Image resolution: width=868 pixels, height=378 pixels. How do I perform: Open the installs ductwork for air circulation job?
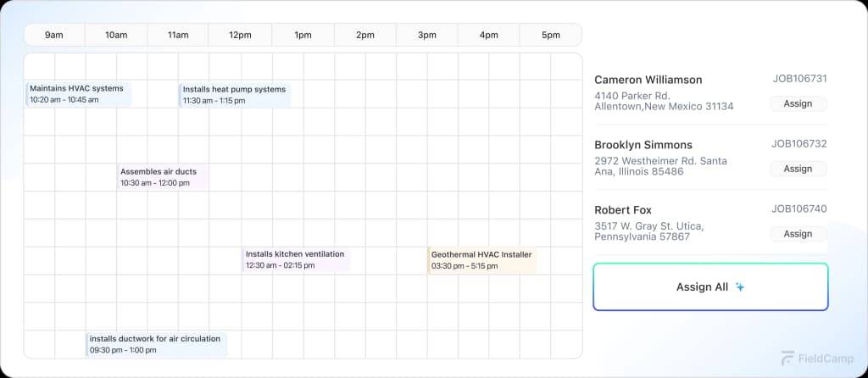click(156, 344)
